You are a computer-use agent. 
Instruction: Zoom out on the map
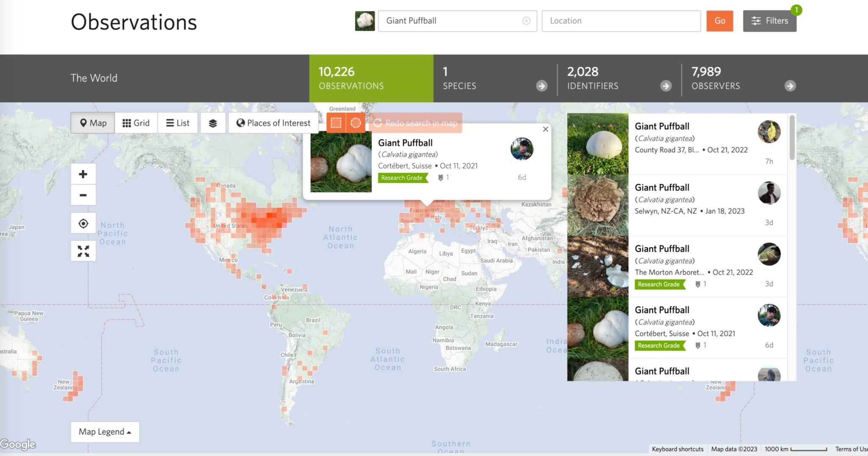[x=83, y=195]
